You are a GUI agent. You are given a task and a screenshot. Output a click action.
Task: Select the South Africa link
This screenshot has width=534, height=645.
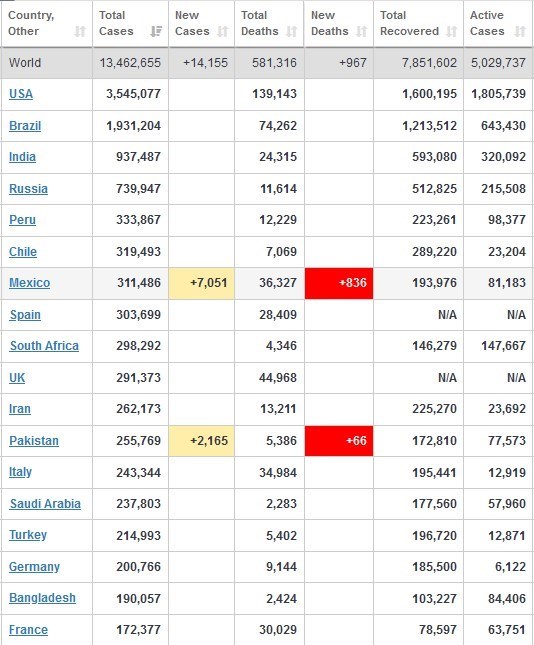coord(44,346)
